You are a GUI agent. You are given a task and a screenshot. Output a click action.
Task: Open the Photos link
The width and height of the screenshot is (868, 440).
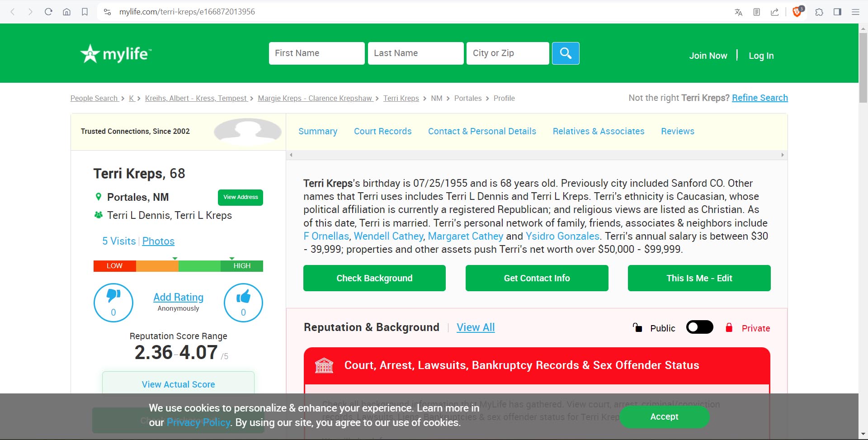point(158,241)
